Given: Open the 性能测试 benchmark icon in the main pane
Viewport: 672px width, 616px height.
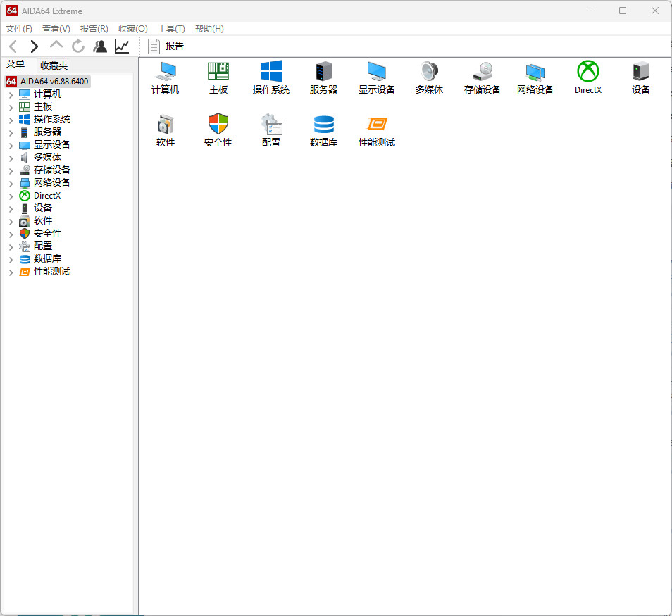Looking at the screenshot, I should [376, 130].
